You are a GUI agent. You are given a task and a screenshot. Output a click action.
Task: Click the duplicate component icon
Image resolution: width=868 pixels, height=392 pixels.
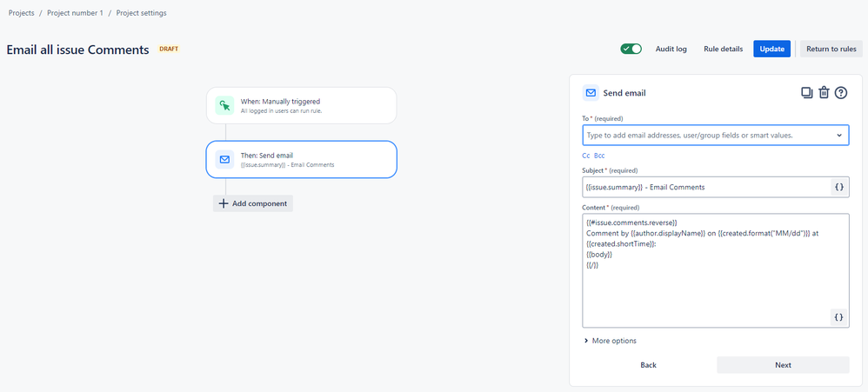click(806, 93)
